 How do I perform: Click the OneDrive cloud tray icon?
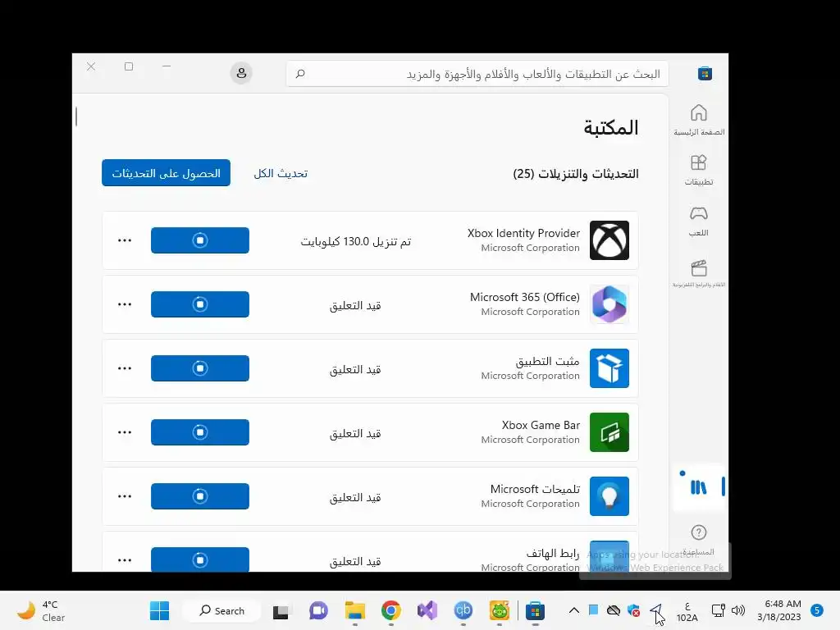614,610
